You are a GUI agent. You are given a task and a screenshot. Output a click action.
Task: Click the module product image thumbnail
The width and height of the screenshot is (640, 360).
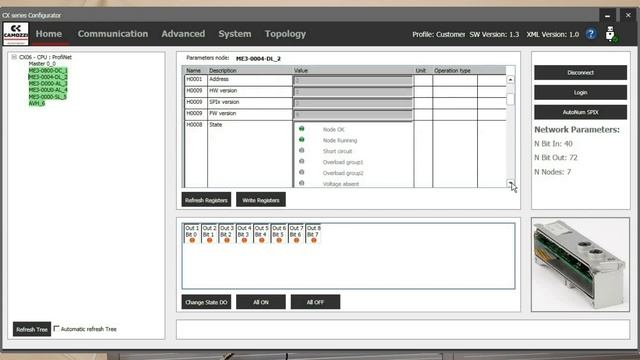tap(580, 264)
